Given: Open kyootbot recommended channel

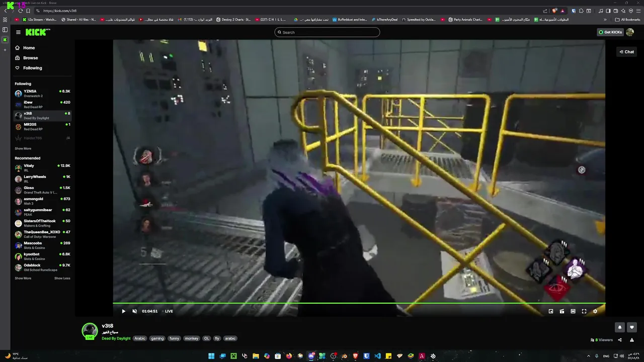Looking at the screenshot, I should 42,256.
